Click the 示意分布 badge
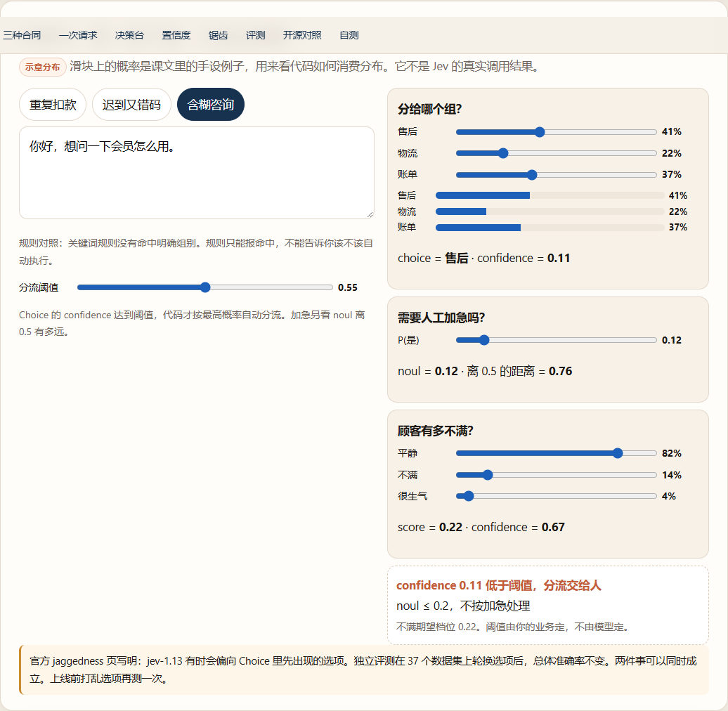The width and height of the screenshot is (728, 711). (x=42, y=67)
